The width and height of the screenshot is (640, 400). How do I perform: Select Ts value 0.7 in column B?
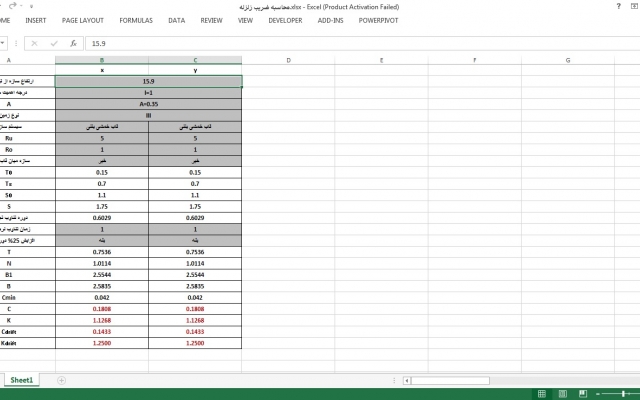[102, 184]
